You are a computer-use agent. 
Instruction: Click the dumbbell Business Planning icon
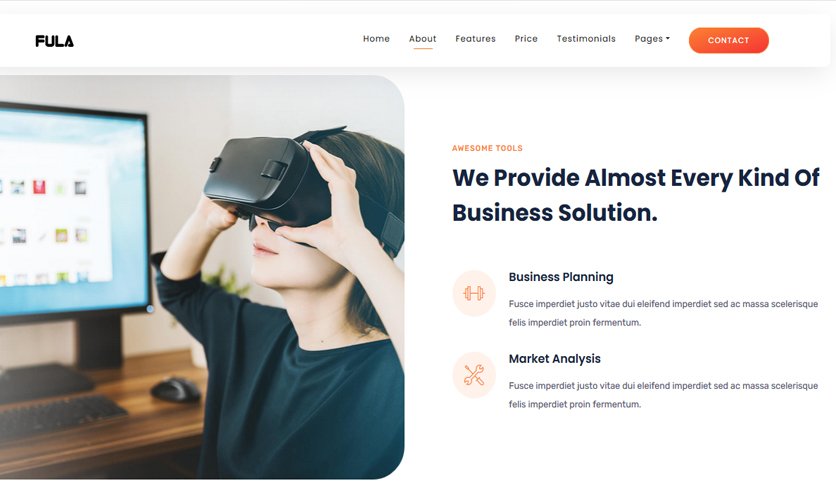[474, 293]
